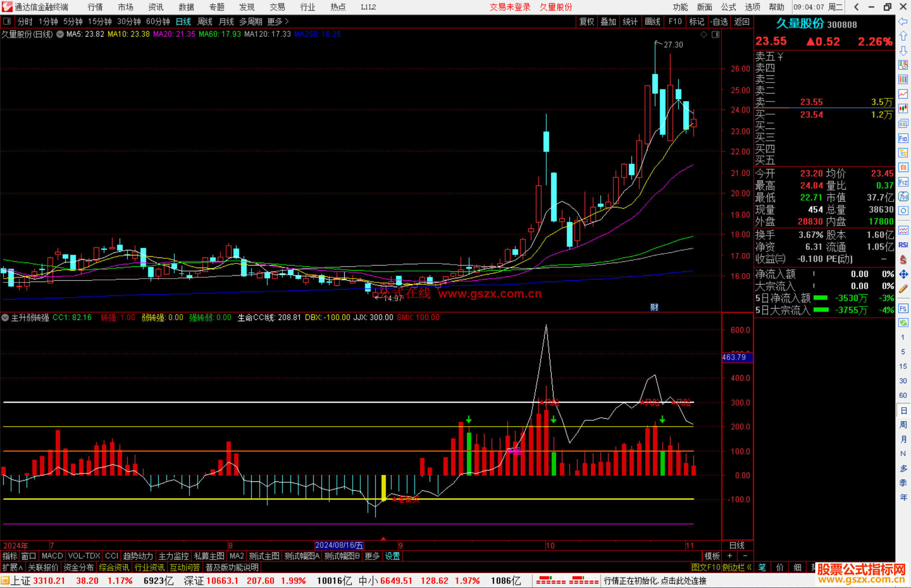The image size is (911, 588).
Task: Click the 复权 button
Action: (x=587, y=21)
